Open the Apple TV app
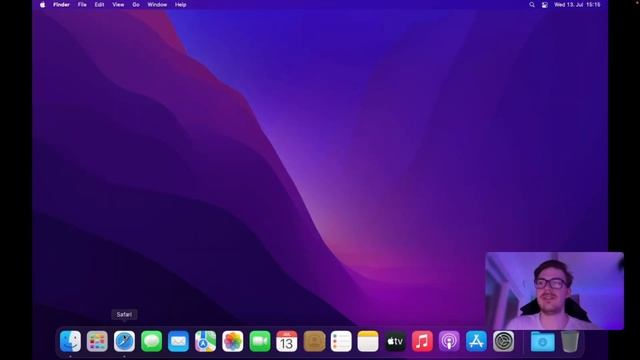This screenshot has height=360, width=640. pos(395,341)
